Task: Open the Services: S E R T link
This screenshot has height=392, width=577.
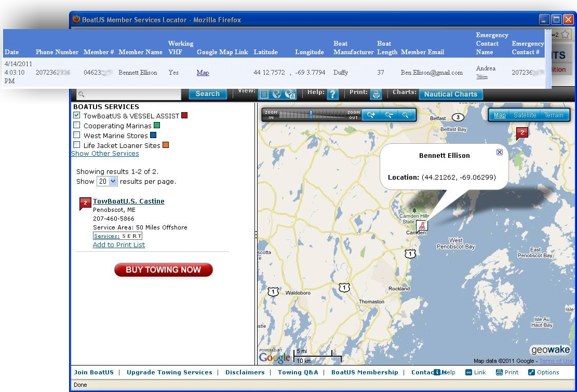Action: 117,236
